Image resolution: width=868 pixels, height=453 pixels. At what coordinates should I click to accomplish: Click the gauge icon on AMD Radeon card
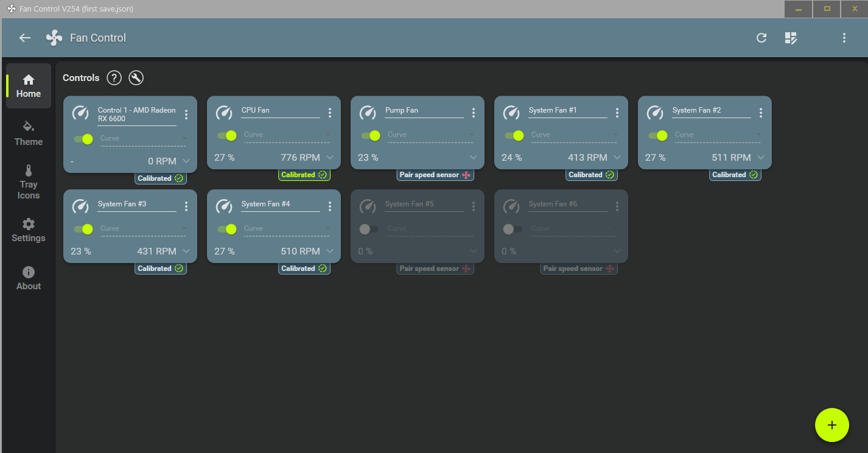tap(80, 113)
